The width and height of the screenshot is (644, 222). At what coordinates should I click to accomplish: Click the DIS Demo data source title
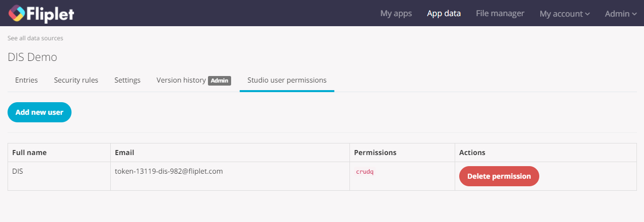click(x=32, y=57)
